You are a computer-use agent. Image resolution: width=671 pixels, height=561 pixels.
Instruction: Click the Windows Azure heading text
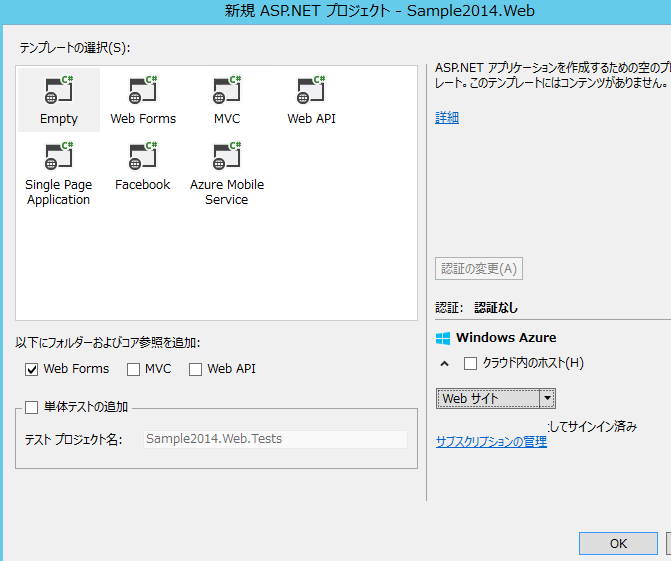[506, 338]
